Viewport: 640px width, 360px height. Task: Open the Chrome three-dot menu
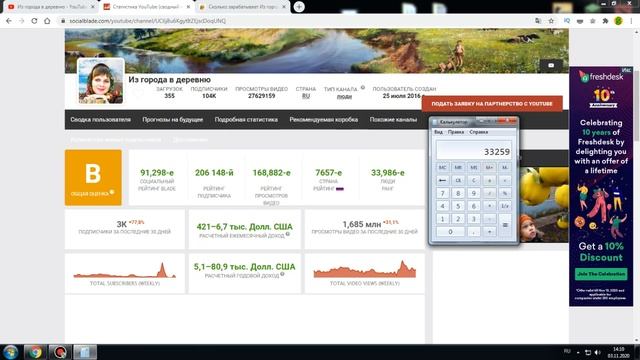(631, 21)
